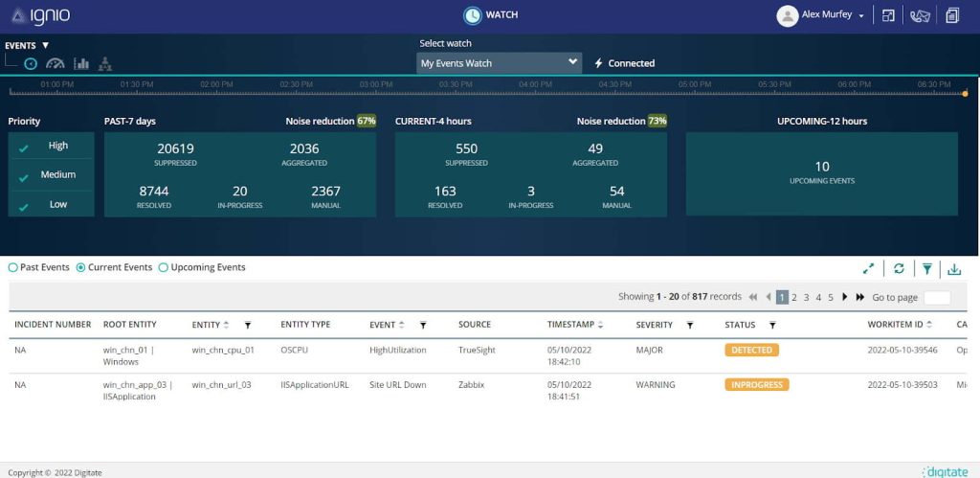Uncheck the High priority checkbox
This screenshot has width=980, height=478.
point(24,147)
